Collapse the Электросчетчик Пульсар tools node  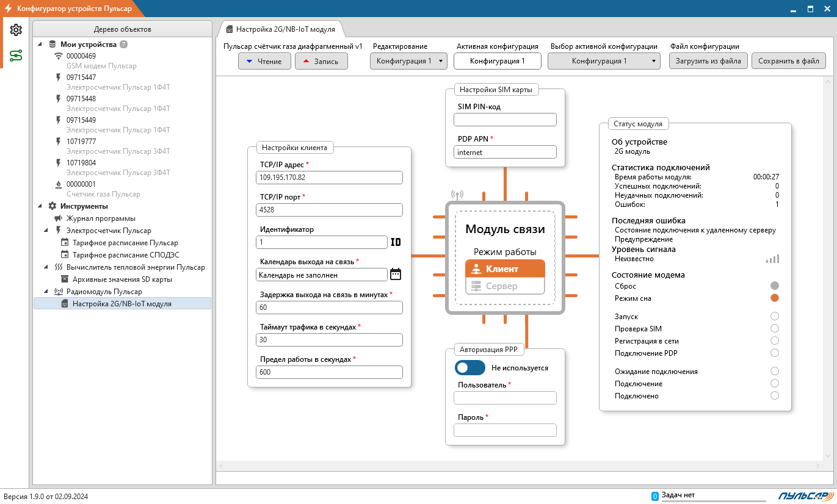pyautogui.click(x=46, y=231)
